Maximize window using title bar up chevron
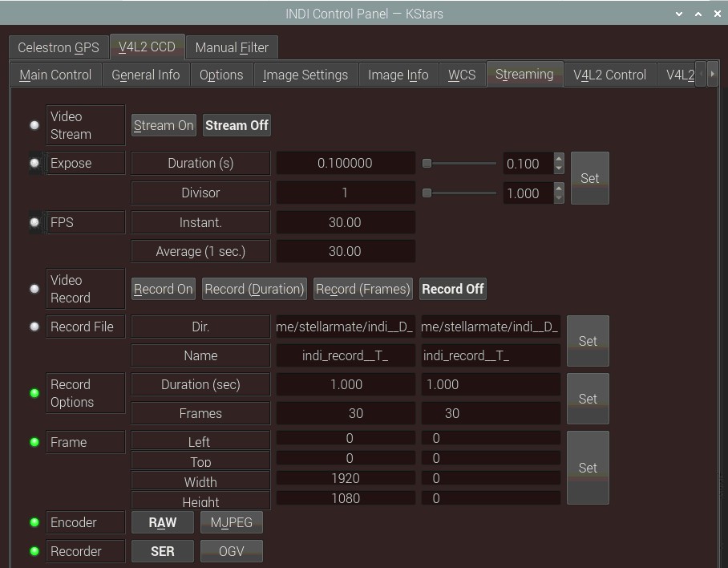This screenshot has height=568, width=728. pyautogui.click(x=698, y=14)
